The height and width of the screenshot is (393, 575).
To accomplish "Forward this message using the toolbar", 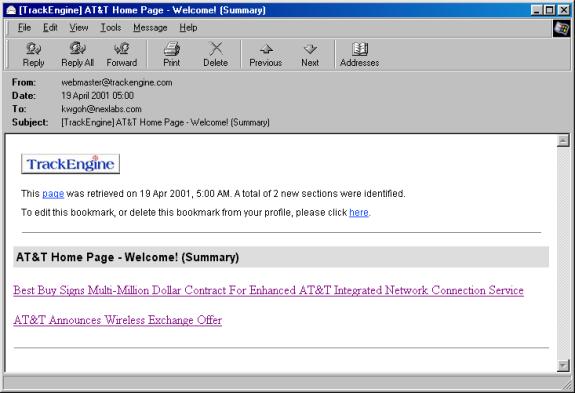I will point(122,55).
